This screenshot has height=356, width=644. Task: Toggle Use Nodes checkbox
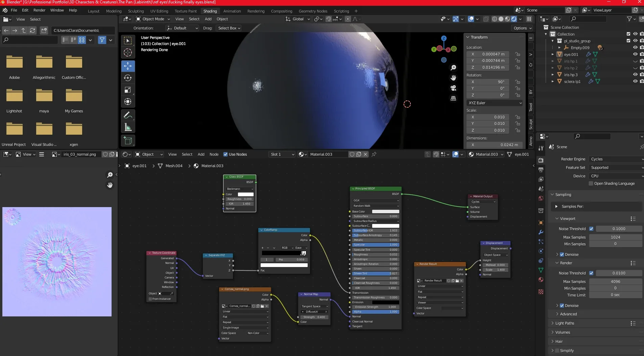click(x=225, y=154)
